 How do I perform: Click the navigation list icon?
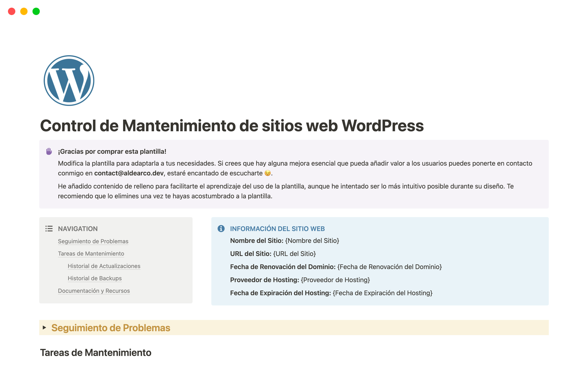[49, 228]
